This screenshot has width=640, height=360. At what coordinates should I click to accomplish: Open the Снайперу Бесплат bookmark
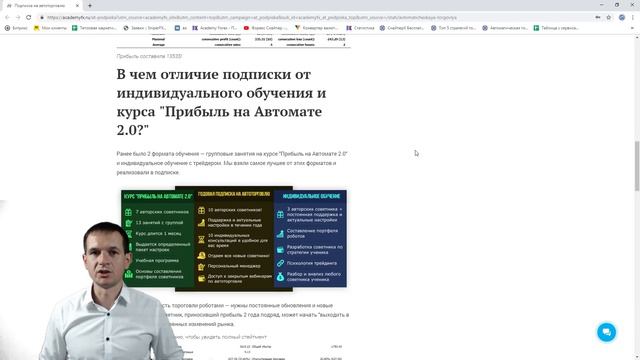[402, 28]
